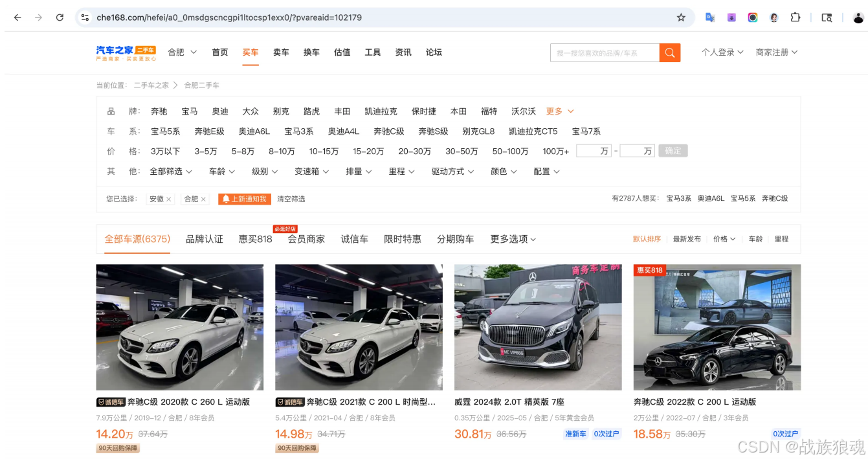Focus the minimum price input box
Viewport: 868px width, 461px height.
coord(594,151)
